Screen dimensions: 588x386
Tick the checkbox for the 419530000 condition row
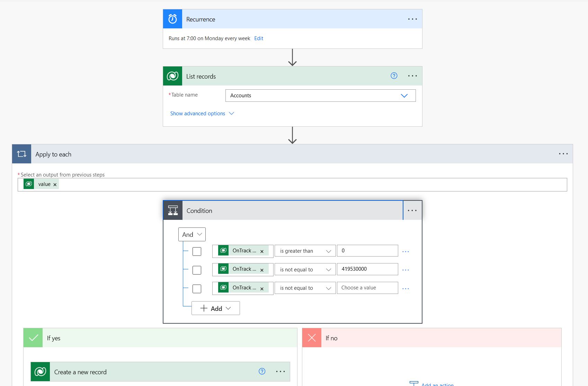(x=197, y=270)
